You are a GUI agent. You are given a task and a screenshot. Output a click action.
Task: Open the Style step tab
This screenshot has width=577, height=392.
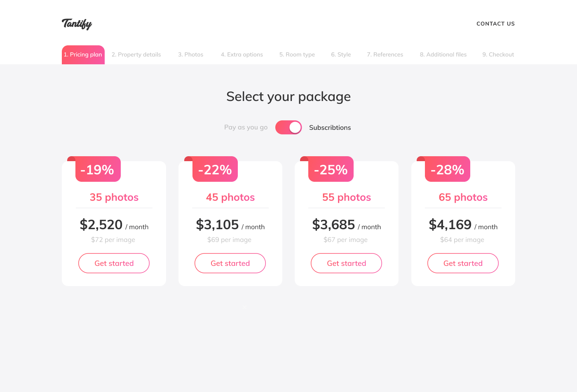tap(341, 54)
